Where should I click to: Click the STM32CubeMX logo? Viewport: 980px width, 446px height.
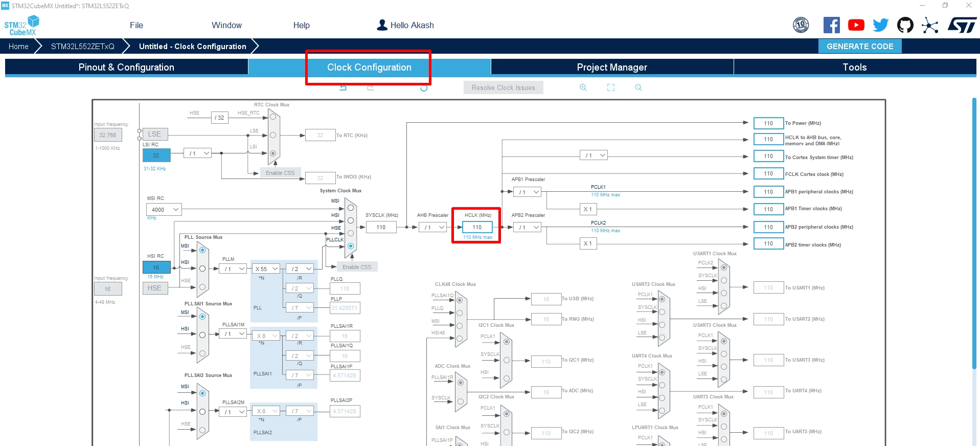point(21,26)
